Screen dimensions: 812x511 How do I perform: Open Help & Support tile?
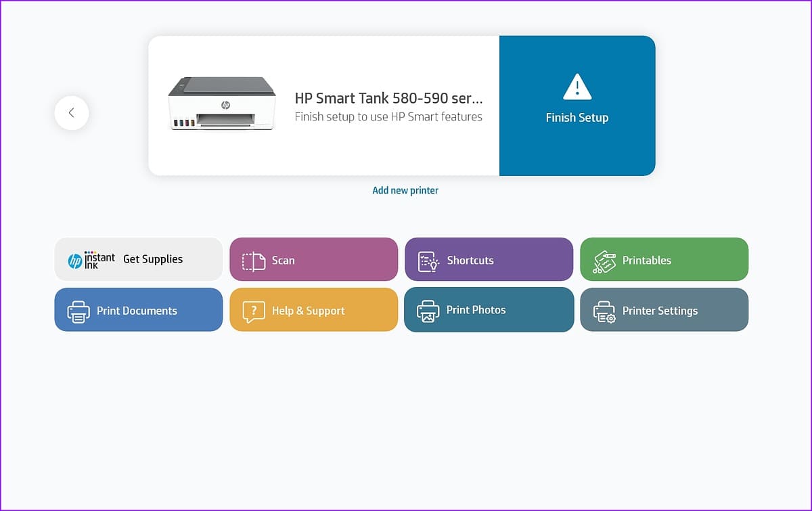point(314,310)
